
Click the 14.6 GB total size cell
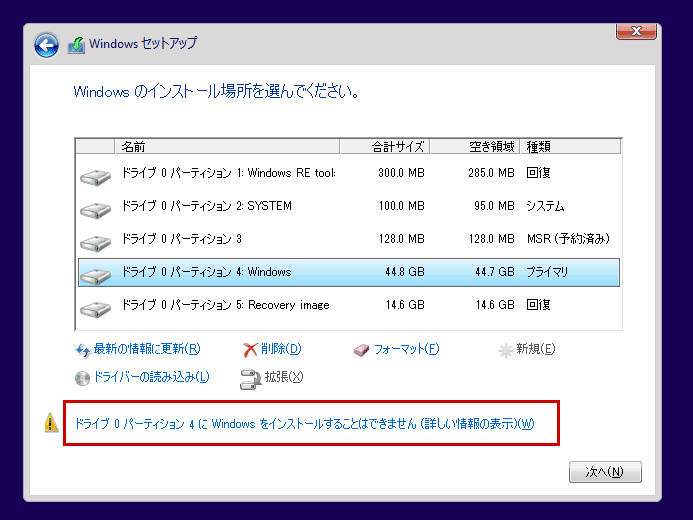(x=405, y=305)
